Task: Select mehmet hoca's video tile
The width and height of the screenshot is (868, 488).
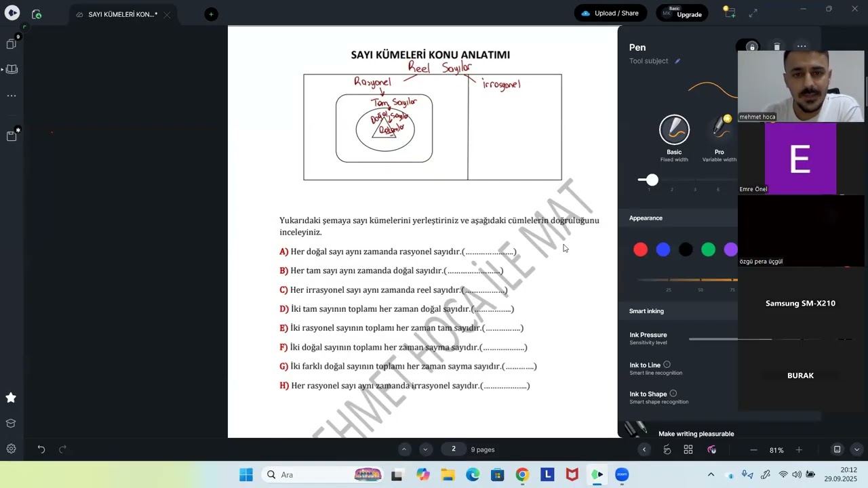Action: pos(801,85)
